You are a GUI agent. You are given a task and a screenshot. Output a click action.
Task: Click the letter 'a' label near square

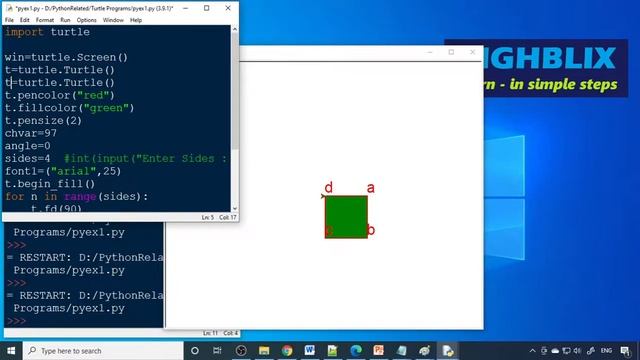point(371,188)
